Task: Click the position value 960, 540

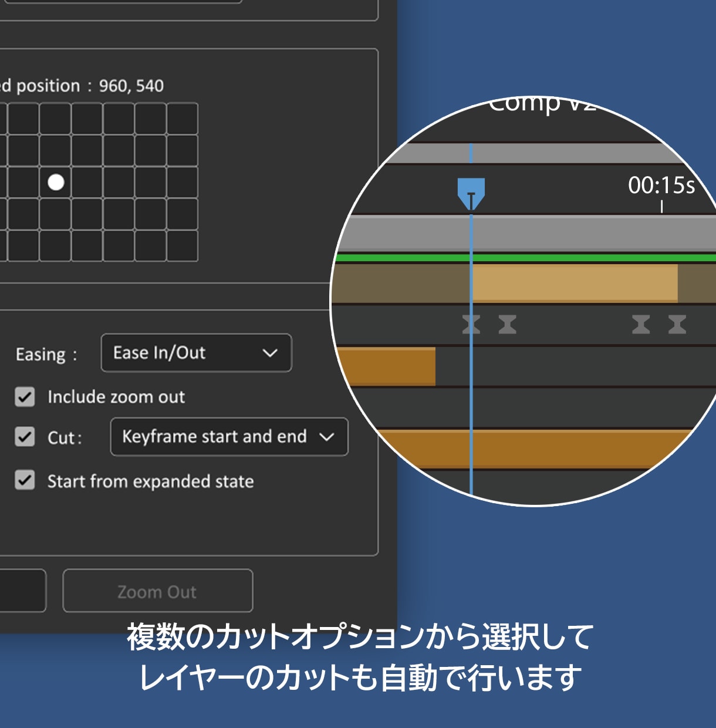Action: [131, 86]
